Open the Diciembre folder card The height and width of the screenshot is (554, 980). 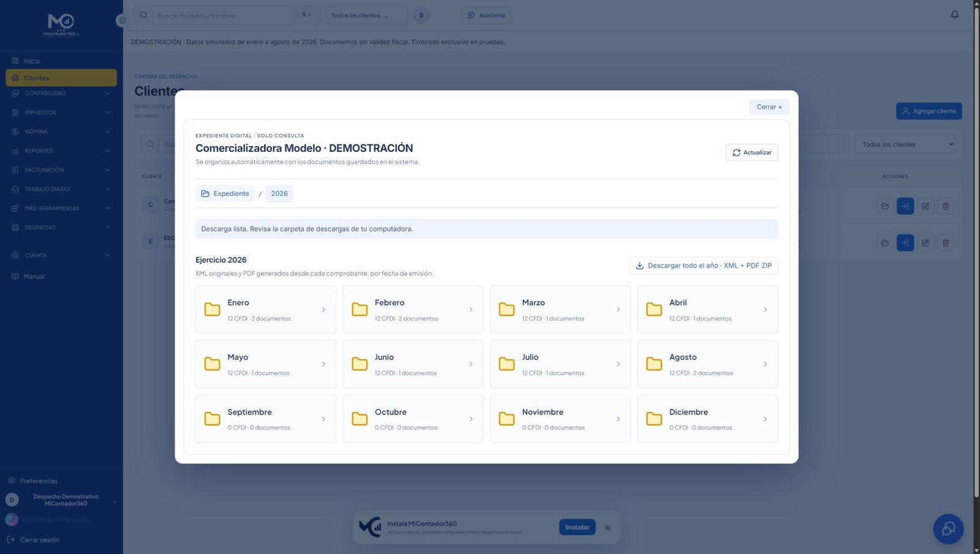click(707, 419)
